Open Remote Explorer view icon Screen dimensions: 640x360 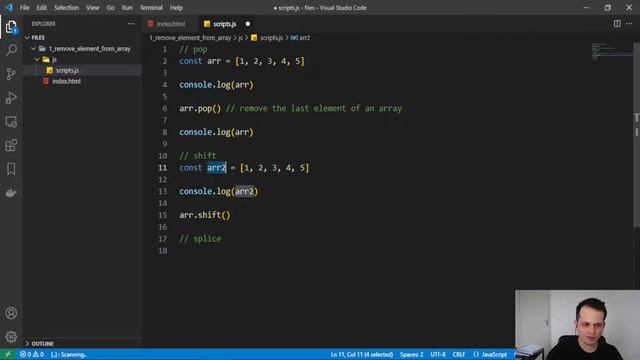tap(11, 122)
